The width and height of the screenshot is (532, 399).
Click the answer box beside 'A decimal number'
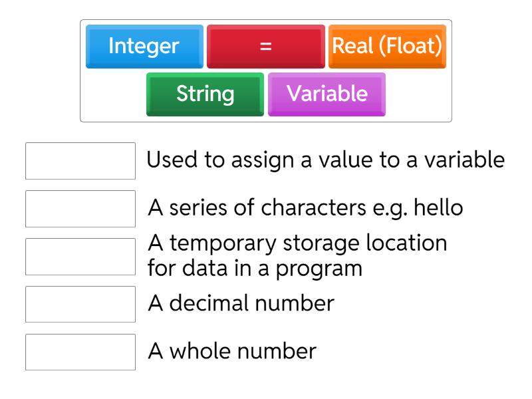pyautogui.click(x=80, y=304)
